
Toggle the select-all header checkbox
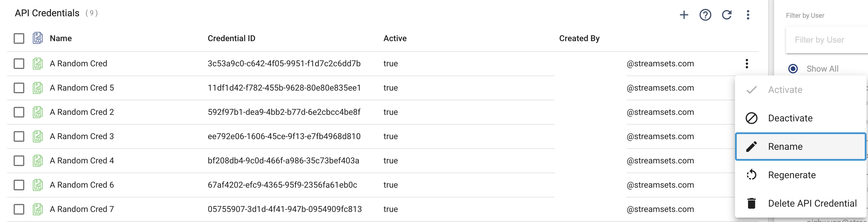click(x=19, y=38)
